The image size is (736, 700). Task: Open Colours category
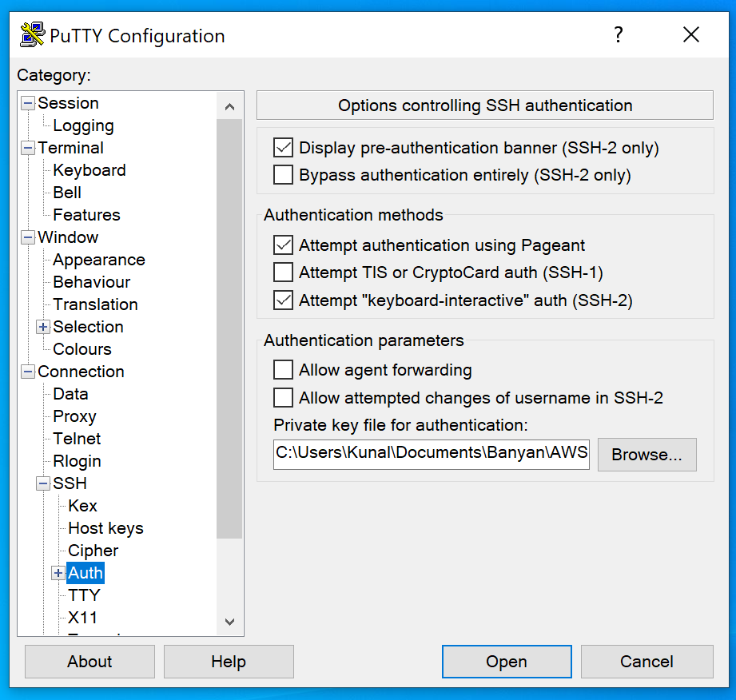pyautogui.click(x=82, y=350)
